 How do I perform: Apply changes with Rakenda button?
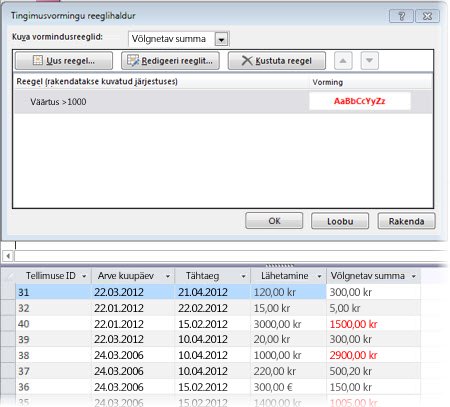[x=406, y=221]
